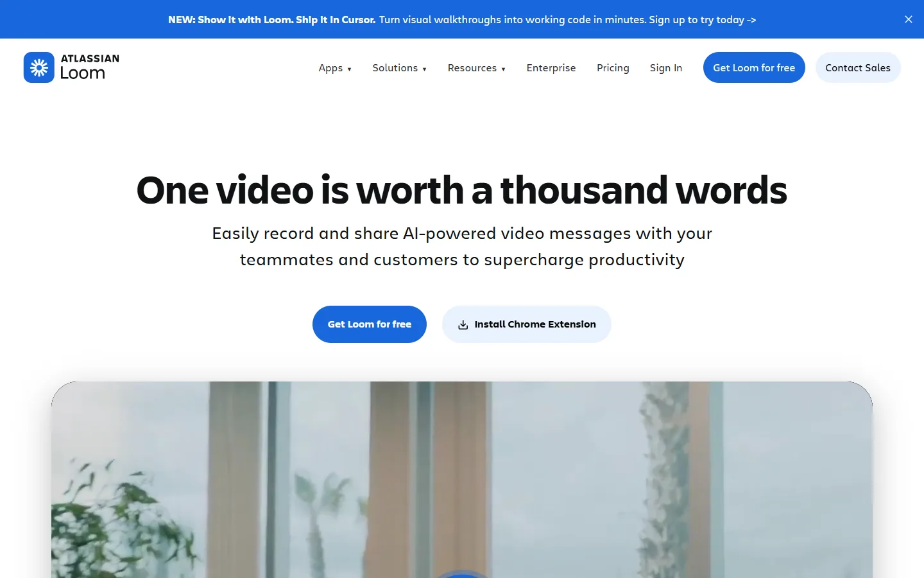
Task: Click the 'Easily record and share AI-powered video messages' subheading
Action: pos(462,247)
